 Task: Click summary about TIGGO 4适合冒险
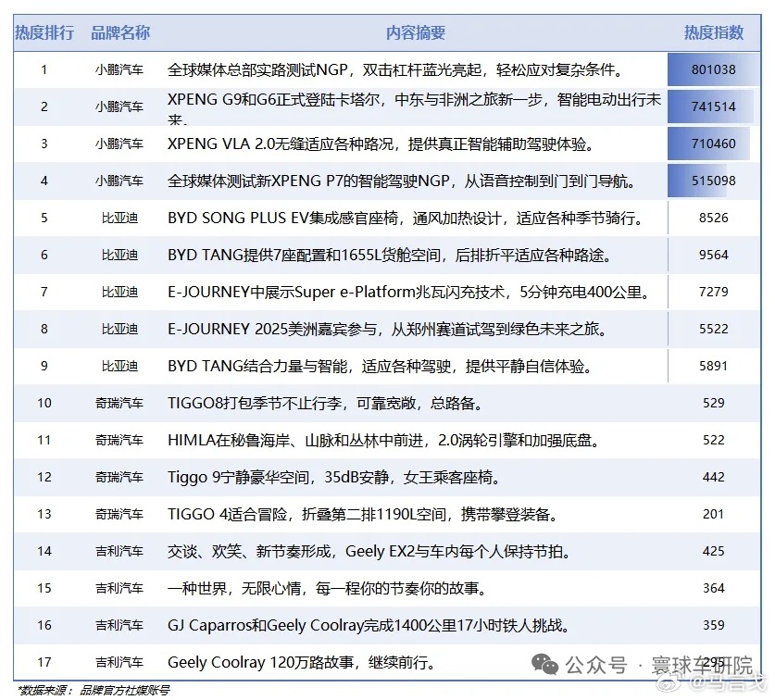click(363, 515)
